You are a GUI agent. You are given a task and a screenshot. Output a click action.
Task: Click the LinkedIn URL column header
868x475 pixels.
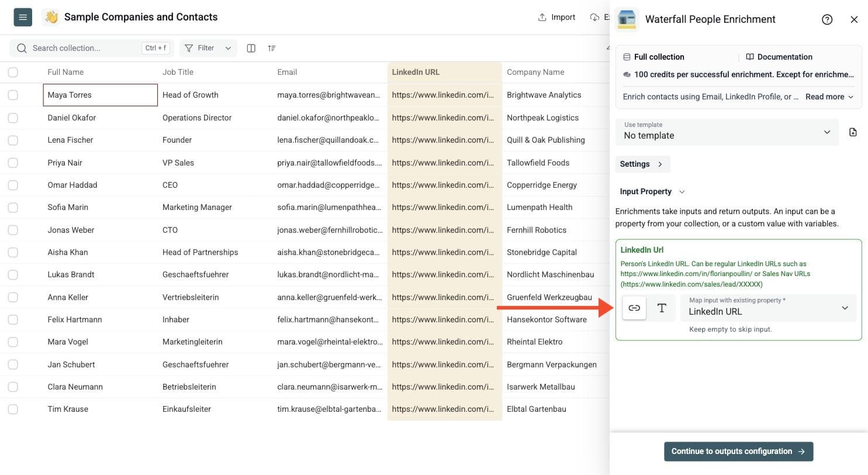[444, 72]
